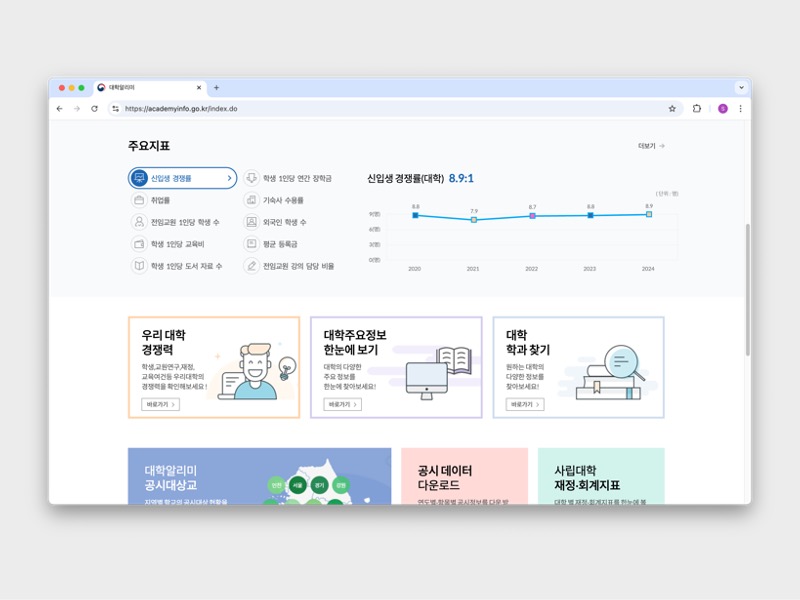Open 기숙사 수용률 indicator text
800x600 pixels.
click(283, 201)
